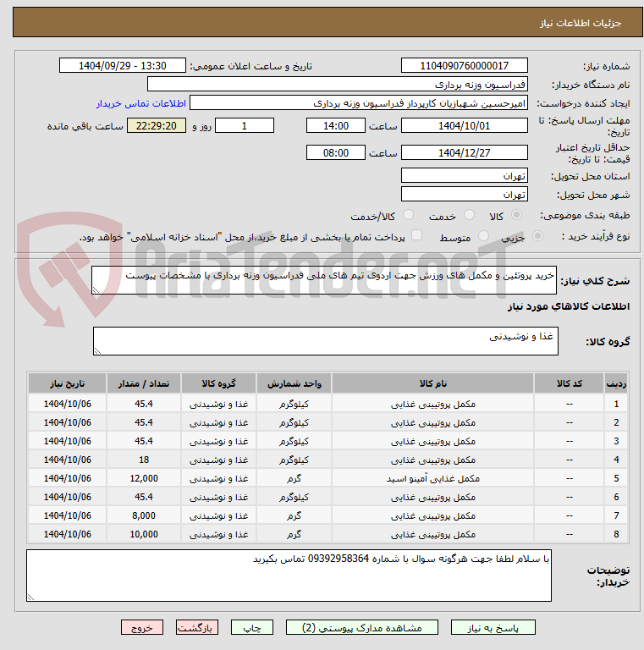
Task: Click row number 6 cell
Action: [x=616, y=497]
